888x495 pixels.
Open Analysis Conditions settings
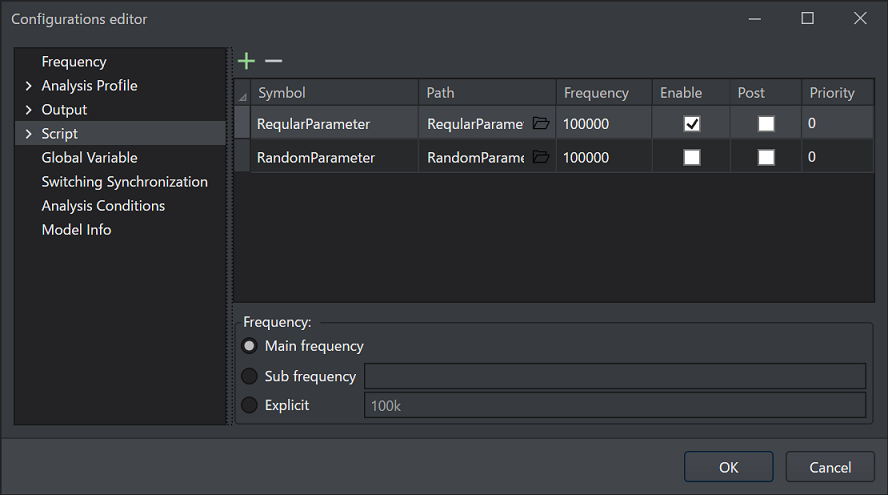(x=103, y=206)
